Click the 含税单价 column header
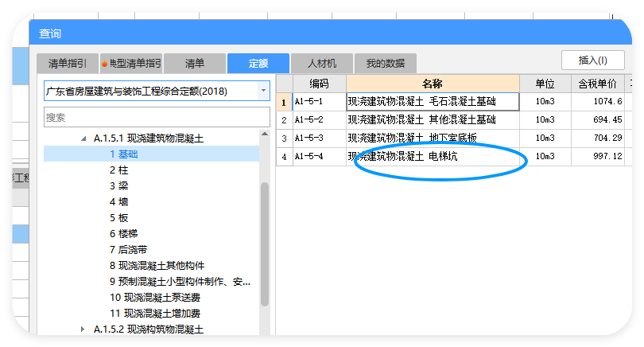This screenshot has width=644, height=347. pos(596,84)
